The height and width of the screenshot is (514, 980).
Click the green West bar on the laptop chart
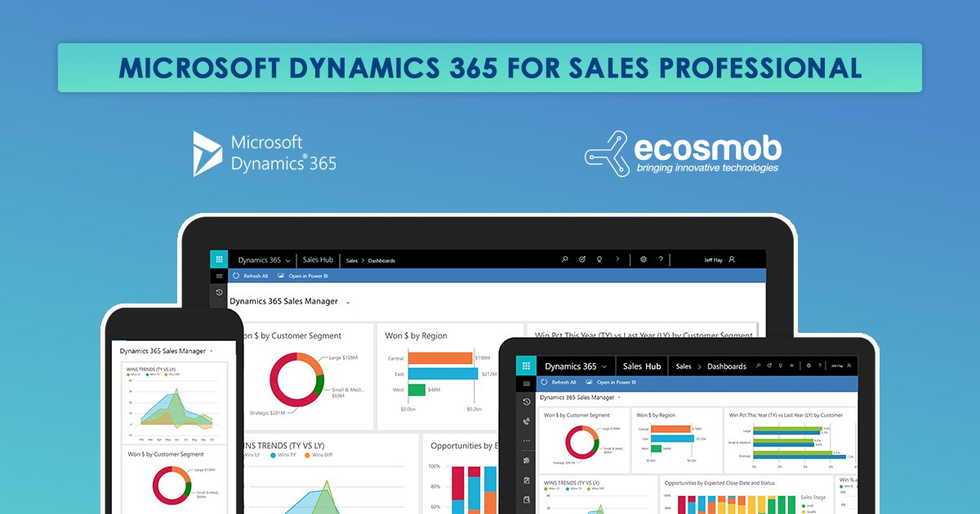tap(416, 389)
